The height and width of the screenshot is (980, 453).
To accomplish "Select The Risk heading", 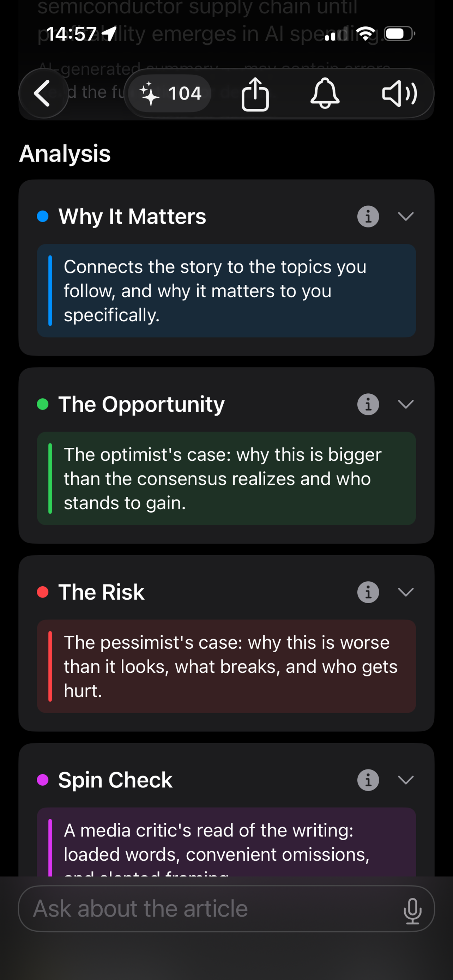I will coord(101,592).
